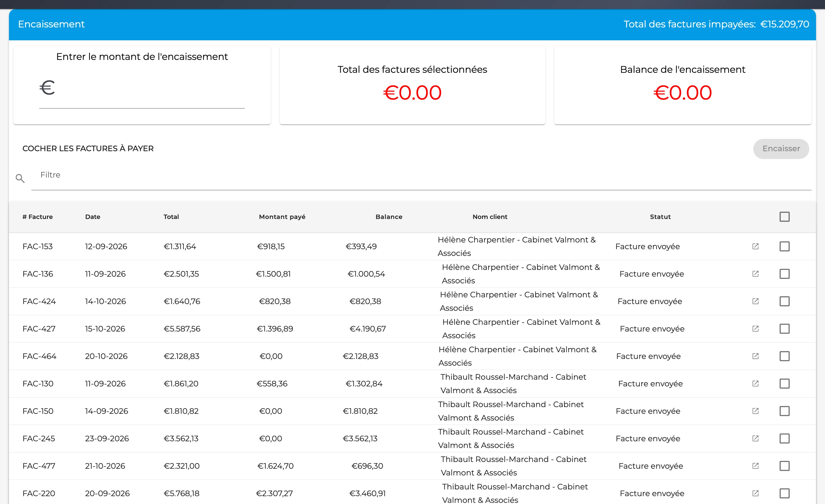Image resolution: width=825 pixels, height=504 pixels.
Task: Toggle the checkbox for FAC-477
Action: tap(784, 466)
